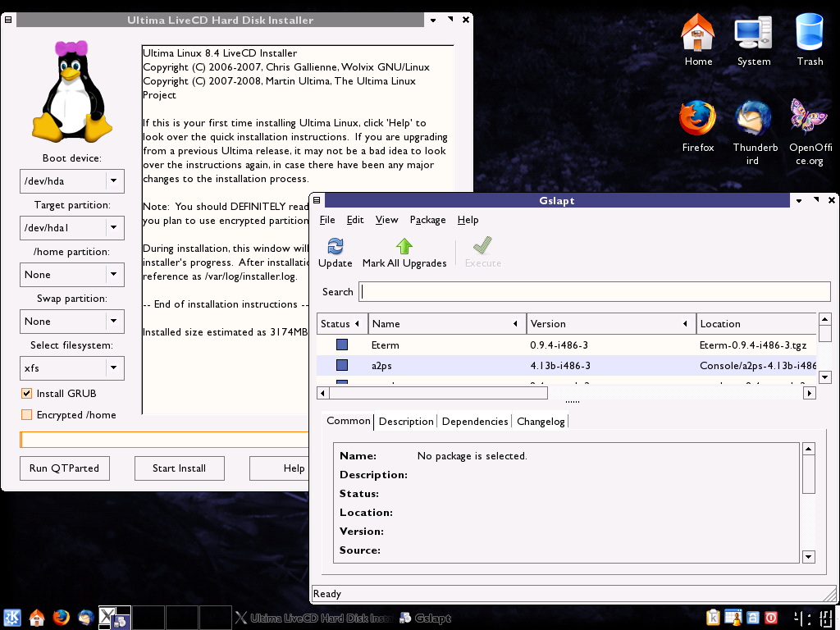Click the Firefox icon in the taskbar
This screenshot has height=630, width=840.
click(61, 617)
